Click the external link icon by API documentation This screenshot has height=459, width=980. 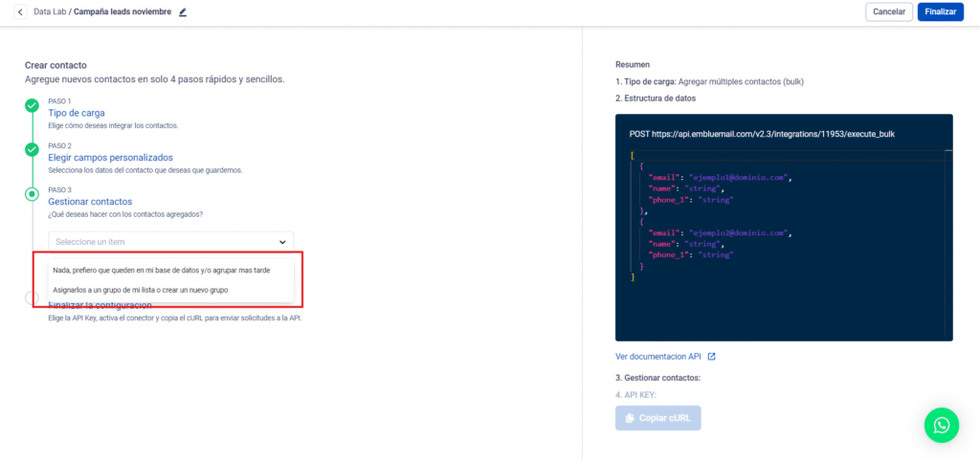tap(711, 357)
